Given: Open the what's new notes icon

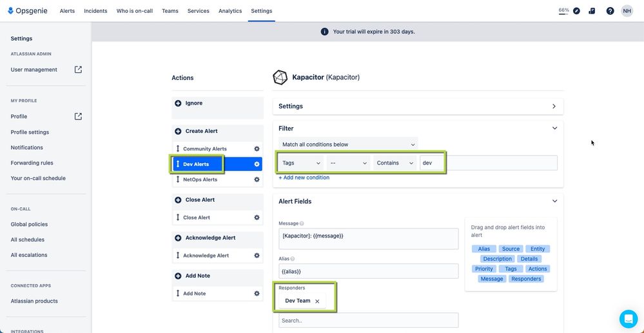Looking at the screenshot, I should (592, 11).
